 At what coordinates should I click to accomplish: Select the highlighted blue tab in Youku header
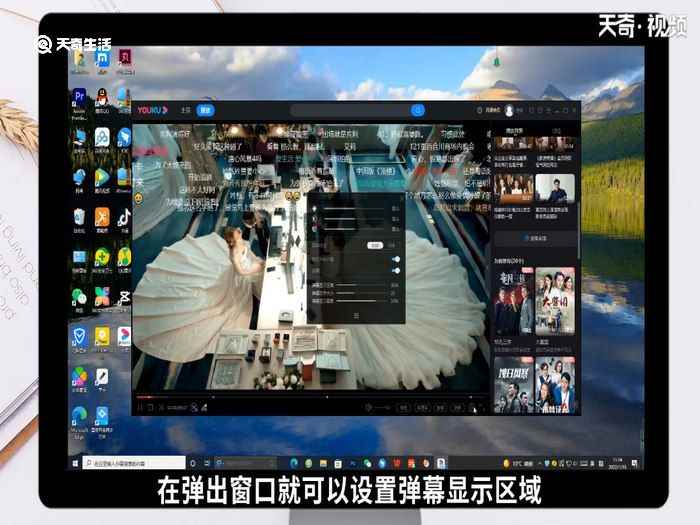pos(205,110)
